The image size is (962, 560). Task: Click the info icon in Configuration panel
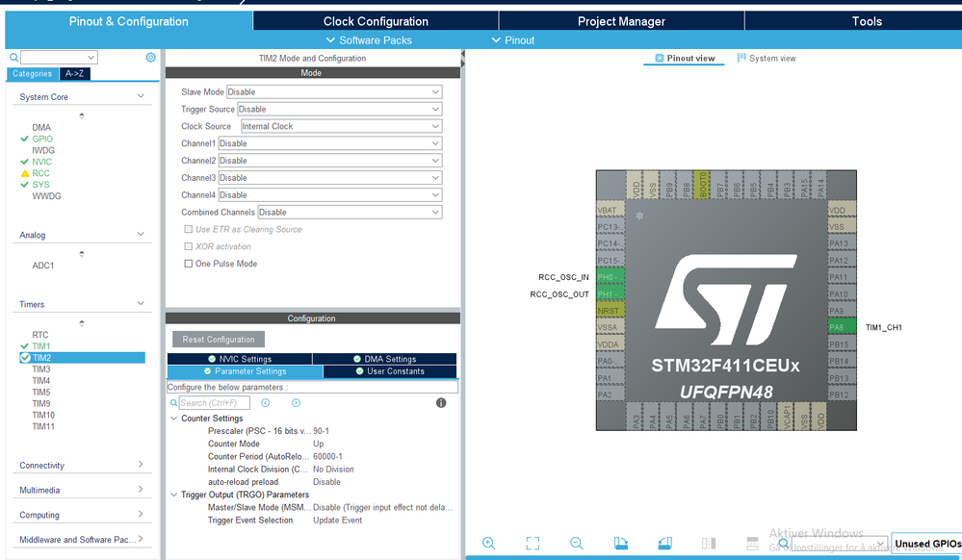[x=441, y=403]
